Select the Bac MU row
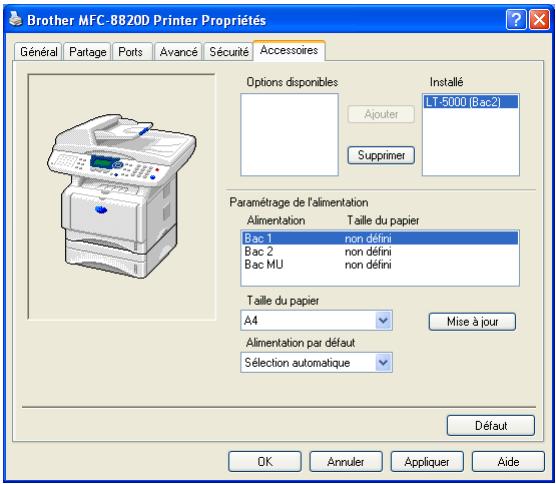 click(x=380, y=265)
